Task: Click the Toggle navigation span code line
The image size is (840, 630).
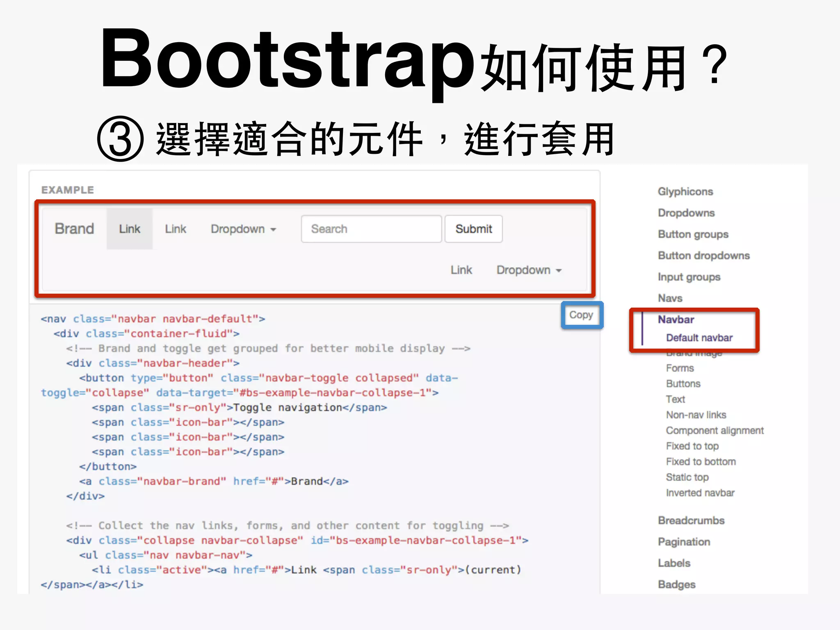Action: (x=240, y=407)
